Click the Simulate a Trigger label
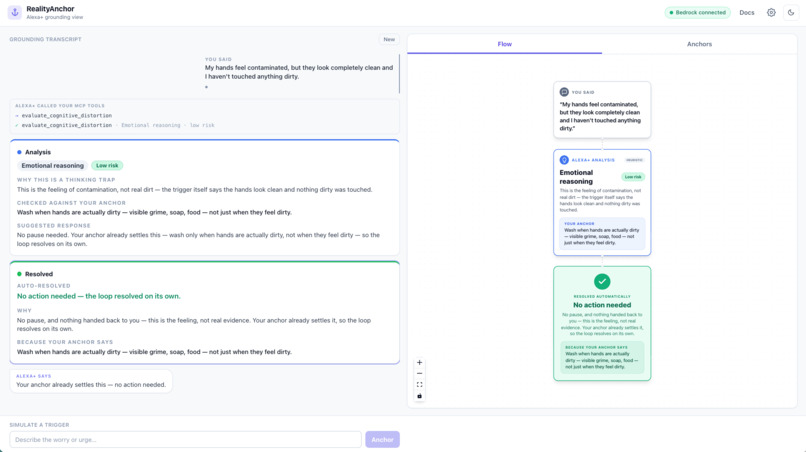 point(39,425)
